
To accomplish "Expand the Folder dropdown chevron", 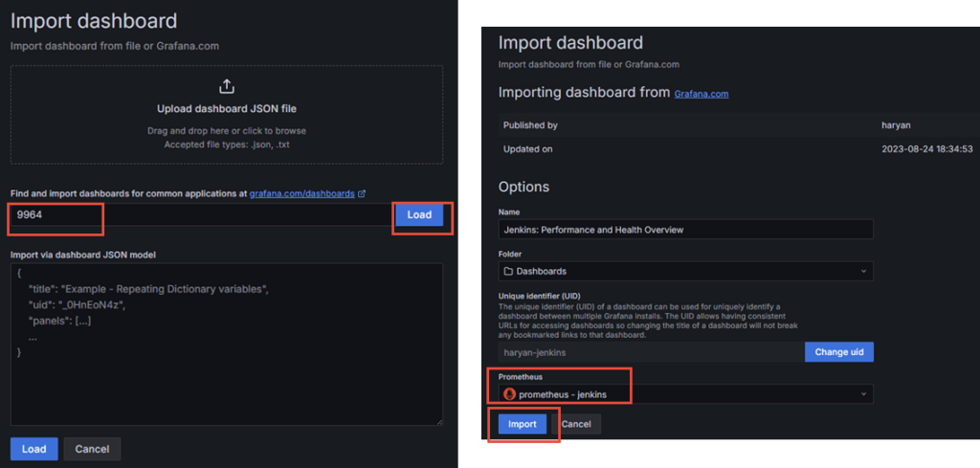I will coord(863,272).
